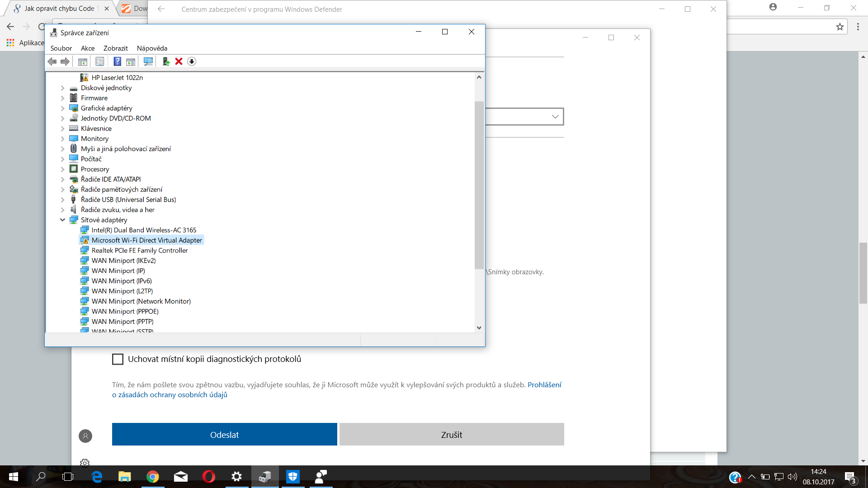Expand Řadiče USB (Universal Serial Bus)
This screenshot has width=868, height=488.
[x=62, y=200]
